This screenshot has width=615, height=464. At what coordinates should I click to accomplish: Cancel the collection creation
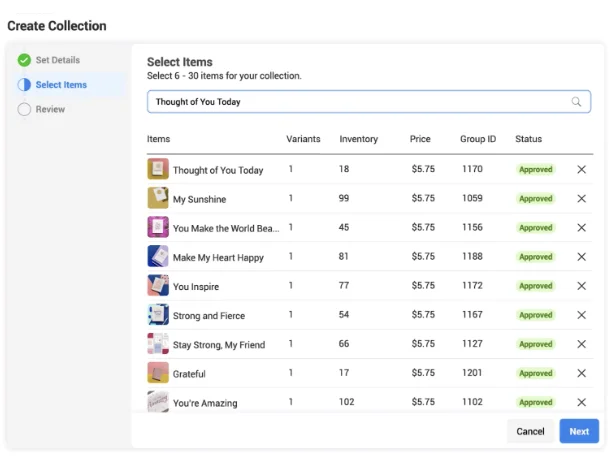pos(530,431)
